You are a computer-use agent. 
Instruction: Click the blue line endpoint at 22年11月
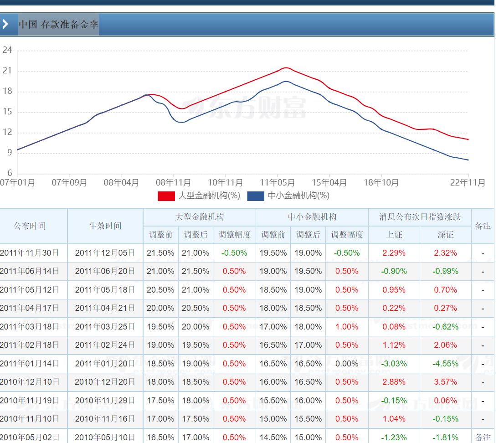[468, 160]
